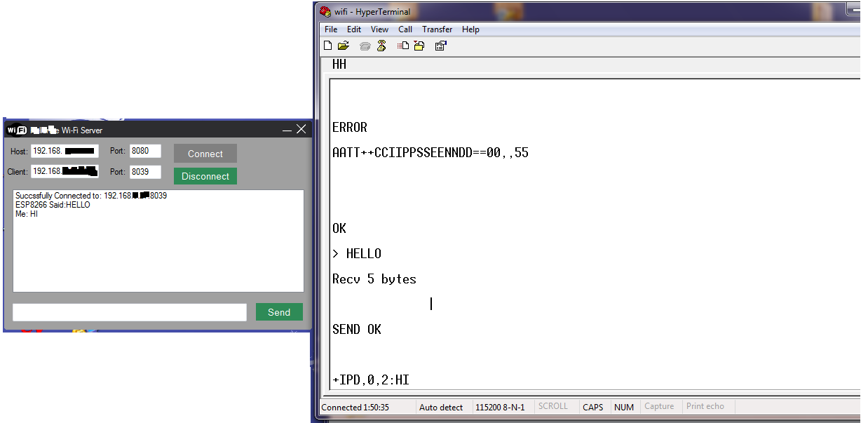
Task: Click the 'Host:' label in Wi-Fi Server
Action: (19, 152)
